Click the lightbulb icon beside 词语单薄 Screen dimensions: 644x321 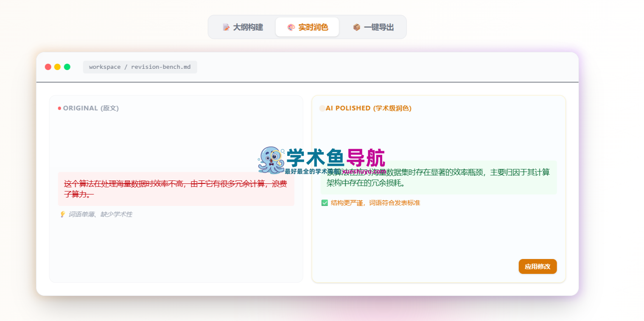pos(62,214)
